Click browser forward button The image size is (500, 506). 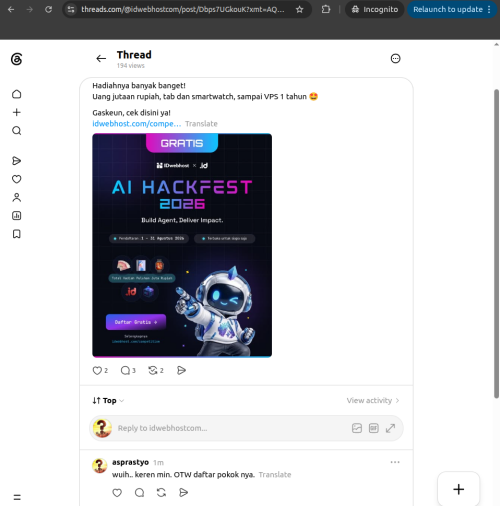click(30, 9)
